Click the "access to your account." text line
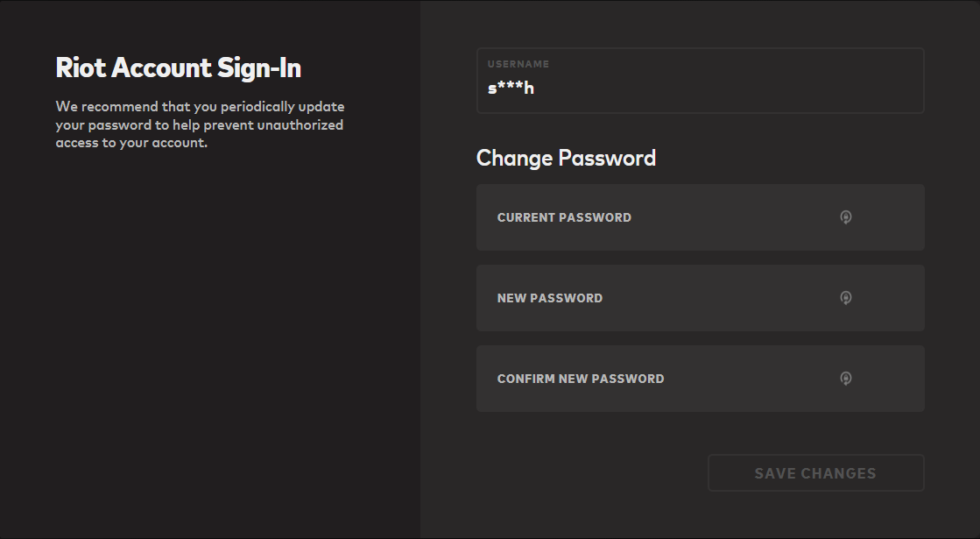Viewport: 980px width, 539px height. click(x=131, y=143)
